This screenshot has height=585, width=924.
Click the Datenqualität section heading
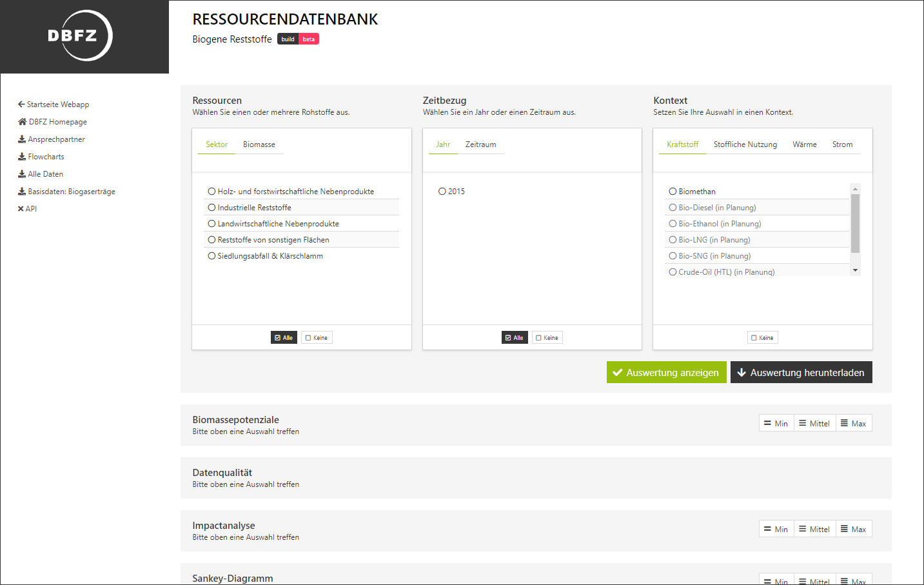[x=222, y=473]
